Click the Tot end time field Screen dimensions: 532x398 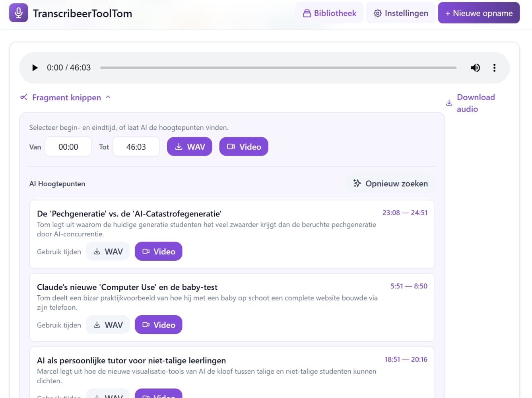pos(136,147)
